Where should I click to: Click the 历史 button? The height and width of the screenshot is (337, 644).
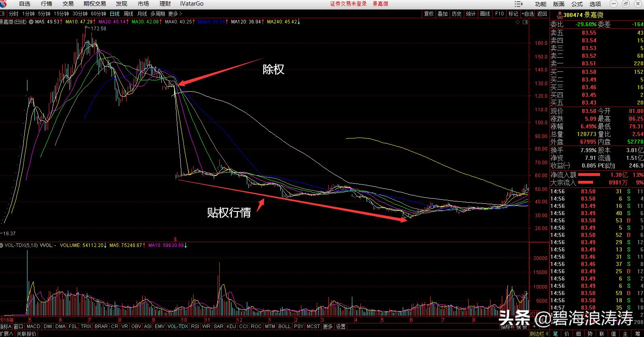click(x=457, y=14)
